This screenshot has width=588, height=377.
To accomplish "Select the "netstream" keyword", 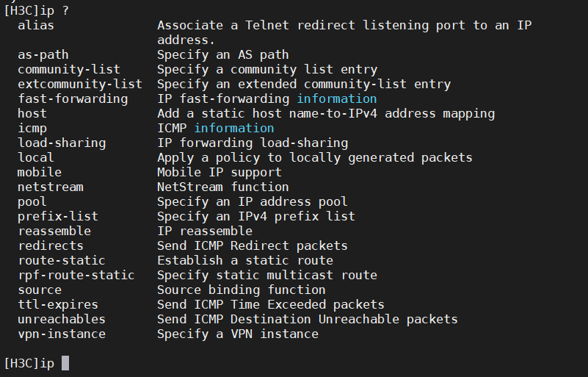I will [x=51, y=187].
